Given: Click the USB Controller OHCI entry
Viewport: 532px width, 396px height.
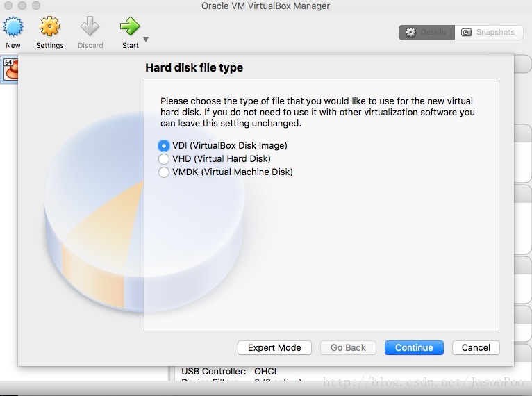Looking at the screenshot, I should (228, 371).
